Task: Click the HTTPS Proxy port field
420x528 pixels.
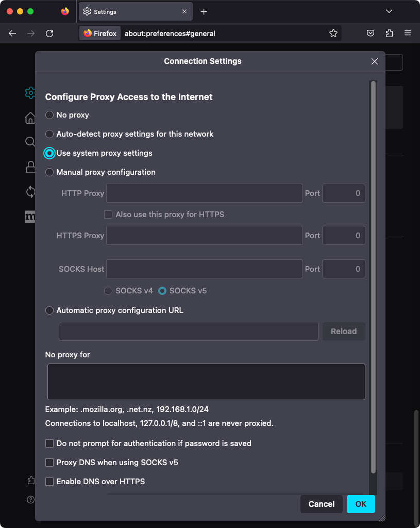Action: pos(344,235)
